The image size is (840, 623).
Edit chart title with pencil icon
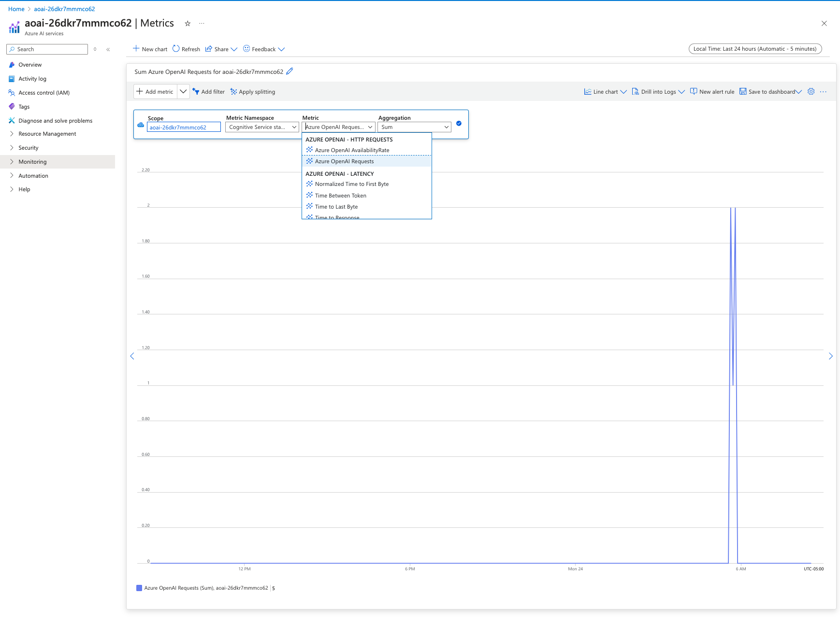(x=290, y=71)
